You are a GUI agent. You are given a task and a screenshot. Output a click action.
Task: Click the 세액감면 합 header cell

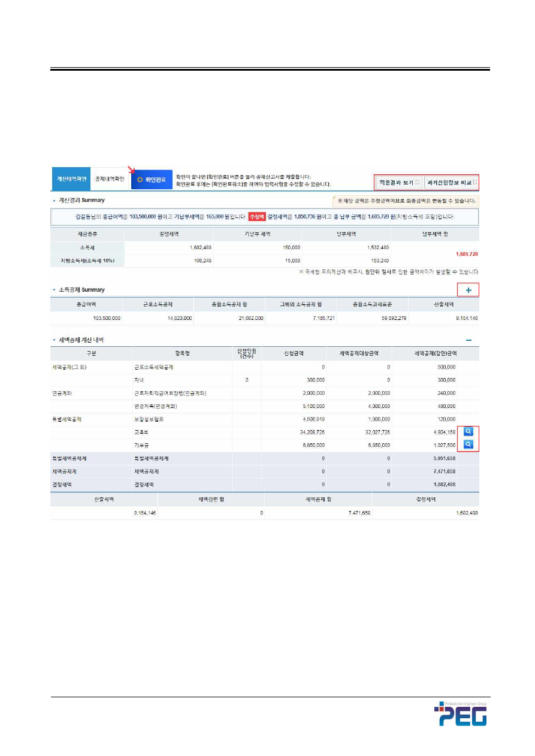coord(211,498)
